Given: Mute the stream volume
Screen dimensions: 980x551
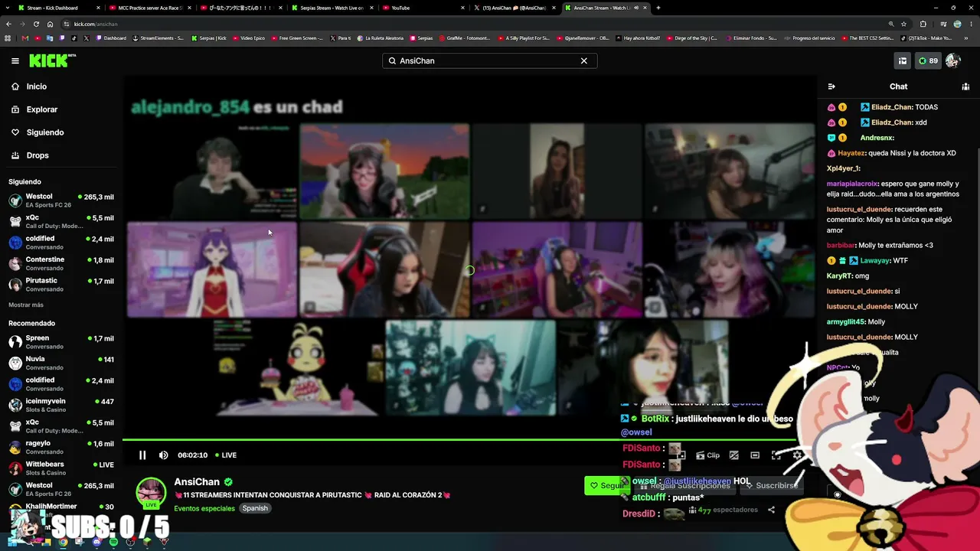Looking at the screenshot, I should [x=163, y=455].
